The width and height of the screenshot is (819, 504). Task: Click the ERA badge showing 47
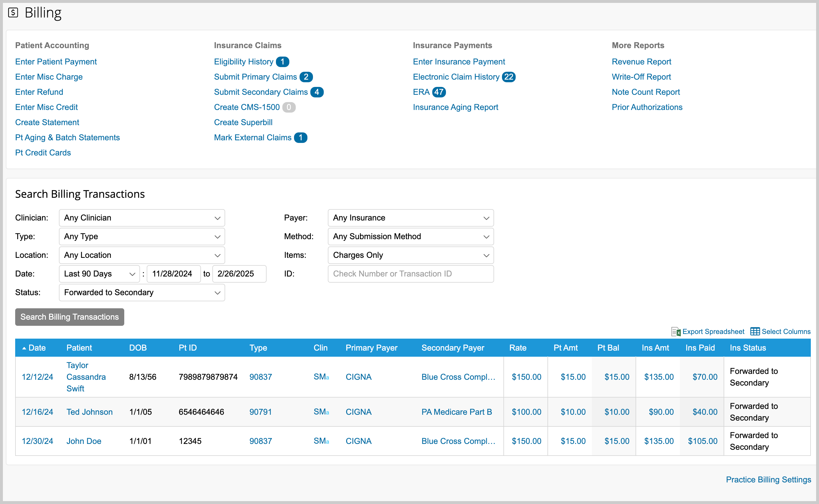coord(439,92)
